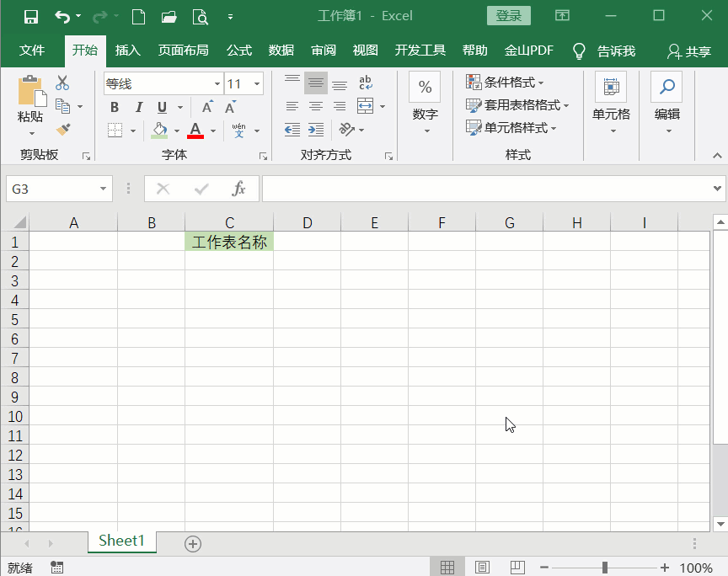Open the 插入 ribbon tab

[x=128, y=51]
